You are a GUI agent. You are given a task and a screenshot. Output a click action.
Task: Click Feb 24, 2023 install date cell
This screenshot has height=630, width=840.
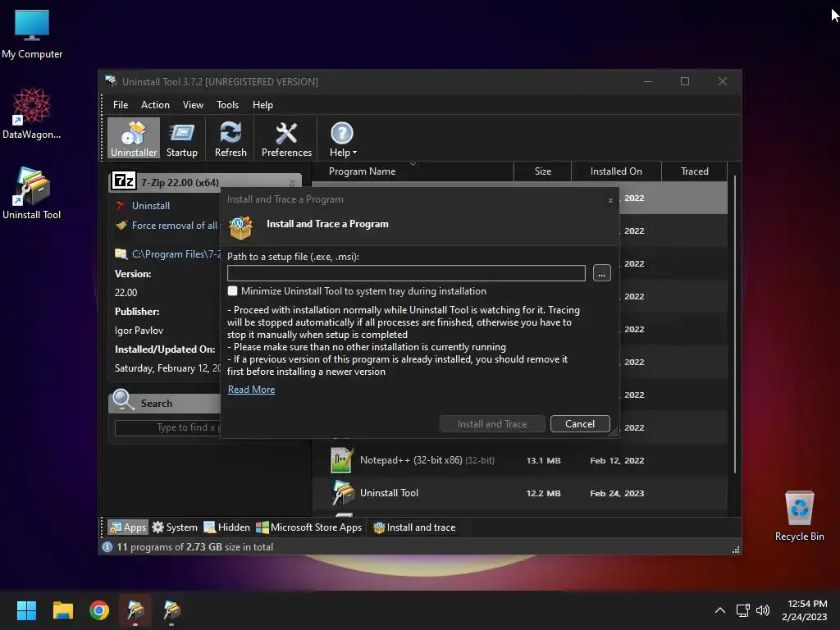tap(617, 493)
